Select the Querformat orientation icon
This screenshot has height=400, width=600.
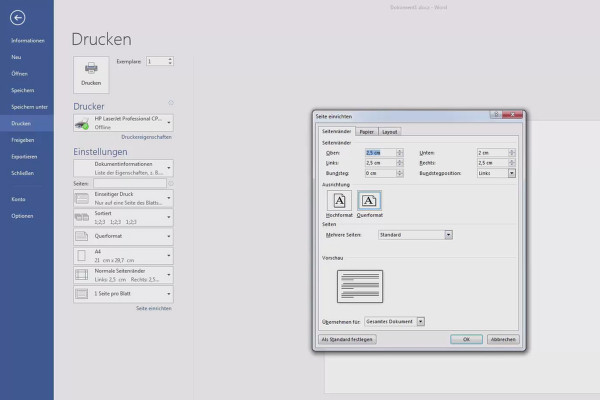tap(369, 201)
